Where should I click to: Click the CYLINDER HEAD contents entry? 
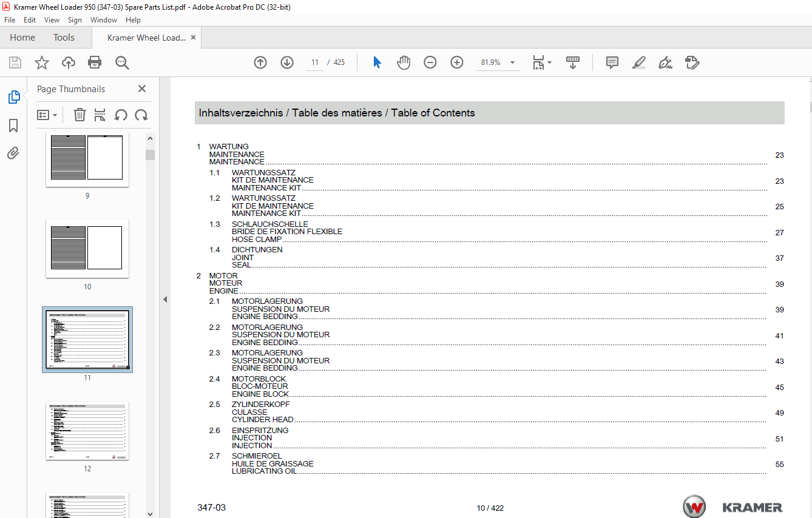(x=263, y=420)
